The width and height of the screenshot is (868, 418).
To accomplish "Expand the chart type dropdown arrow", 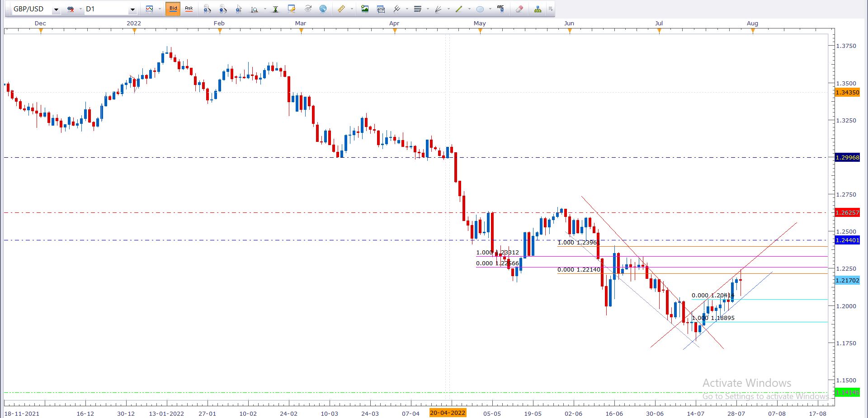I will (x=160, y=9).
